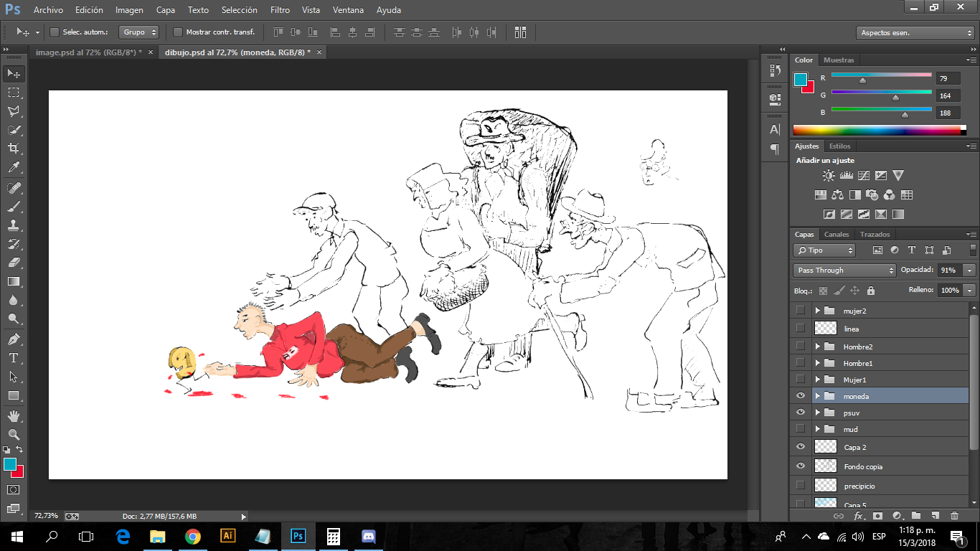The image size is (980, 551).
Task: Select the Crop tool
Action: coord(14,149)
